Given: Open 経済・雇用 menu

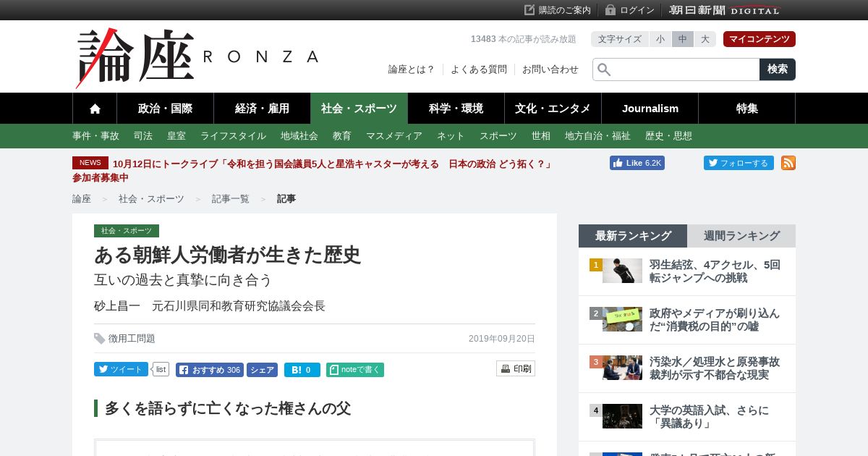Looking at the screenshot, I should click(x=262, y=109).
